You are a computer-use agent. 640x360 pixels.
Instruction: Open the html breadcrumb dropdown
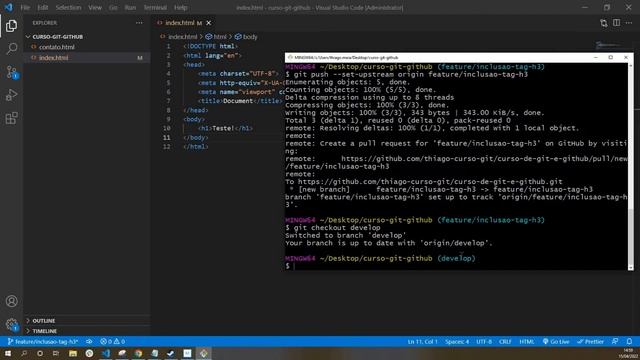point(216,37)
